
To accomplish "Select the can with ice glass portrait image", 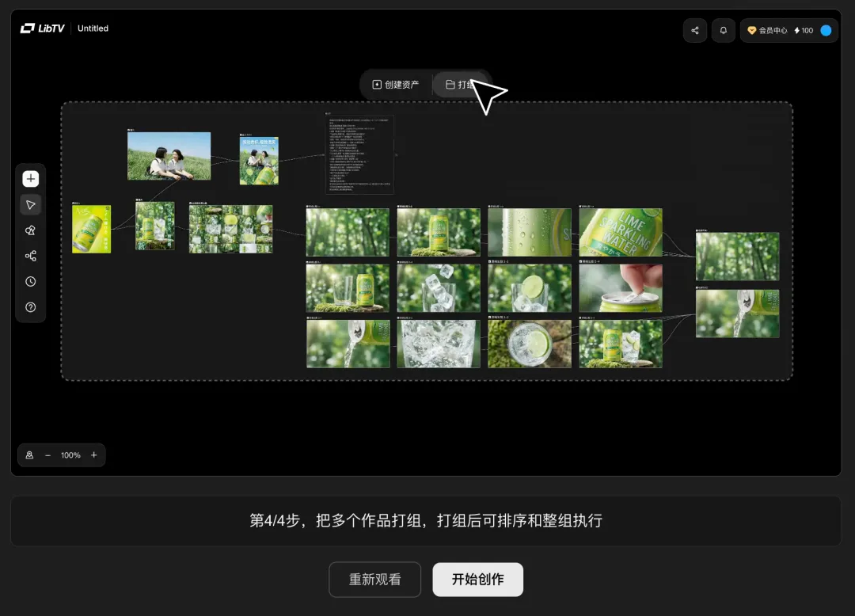I will [x=155, y=226].
